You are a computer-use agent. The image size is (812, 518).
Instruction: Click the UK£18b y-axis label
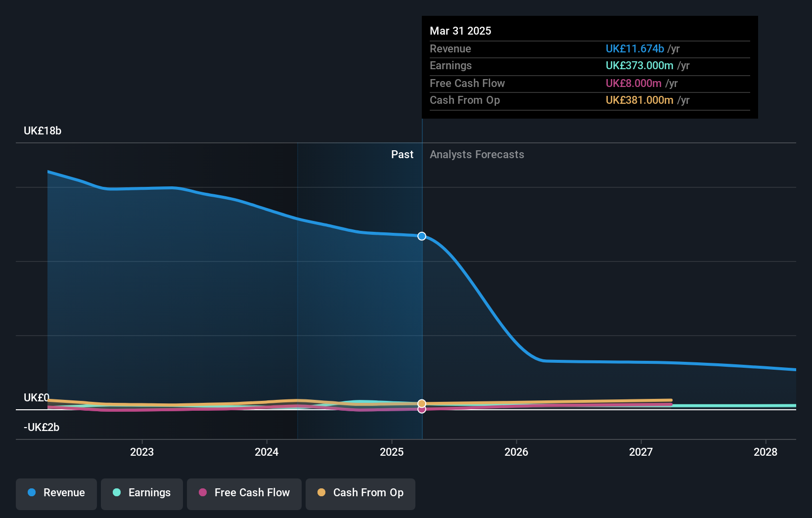pos(43,130)
